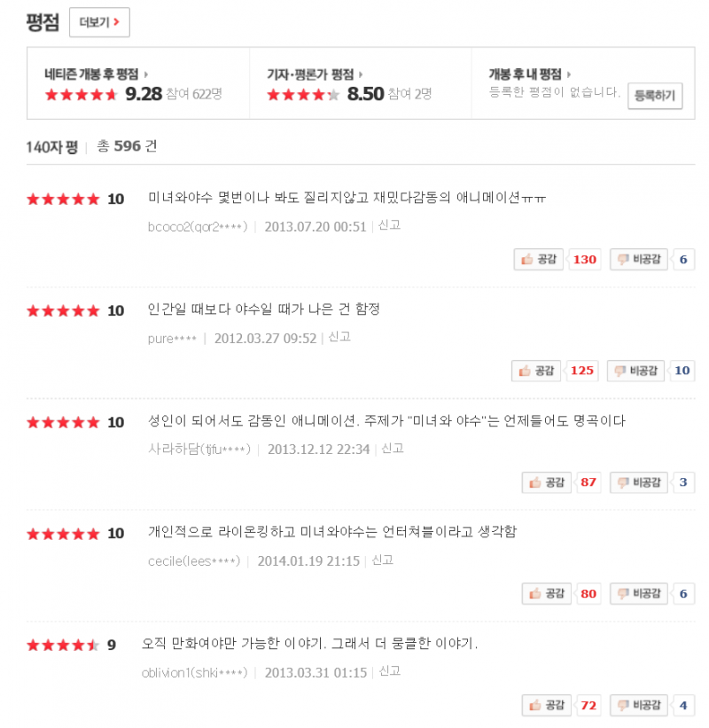Click the 공감 thumbs-up on bcoco2's review
709x728 pixels.
(540, 259)
